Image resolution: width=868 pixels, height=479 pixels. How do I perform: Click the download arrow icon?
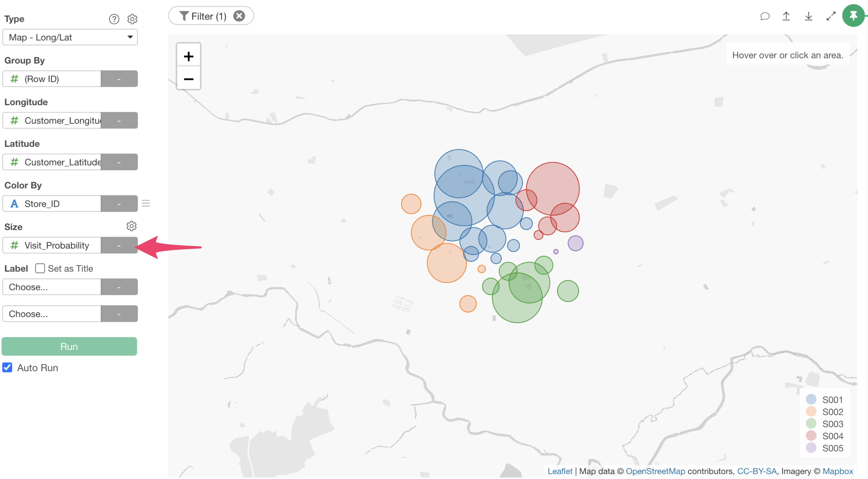(808, 16)
